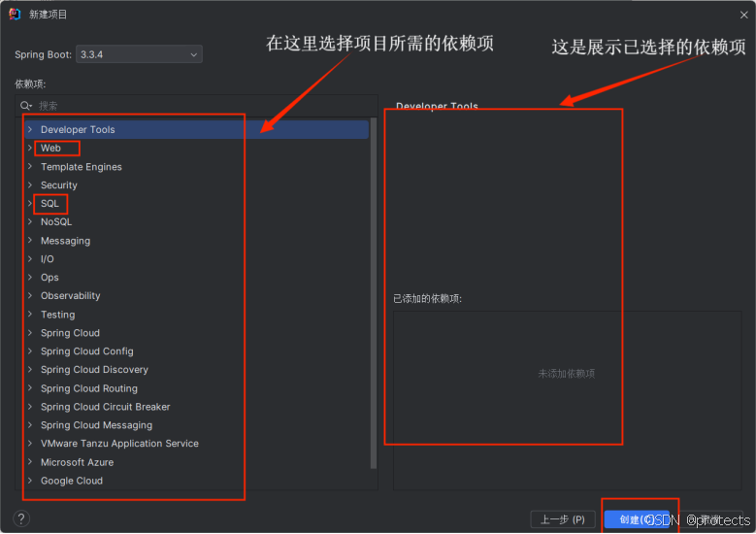Expand the Spring Cloud Routing chevron
Screen dimensions: 756x534
coord(30,387)
